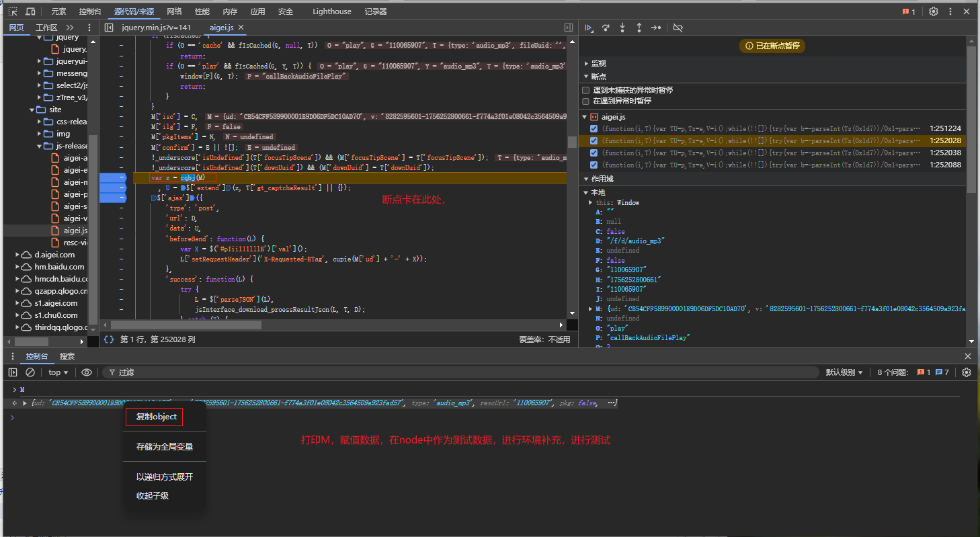Open the default log level dropdown

[x=844, y=372]
